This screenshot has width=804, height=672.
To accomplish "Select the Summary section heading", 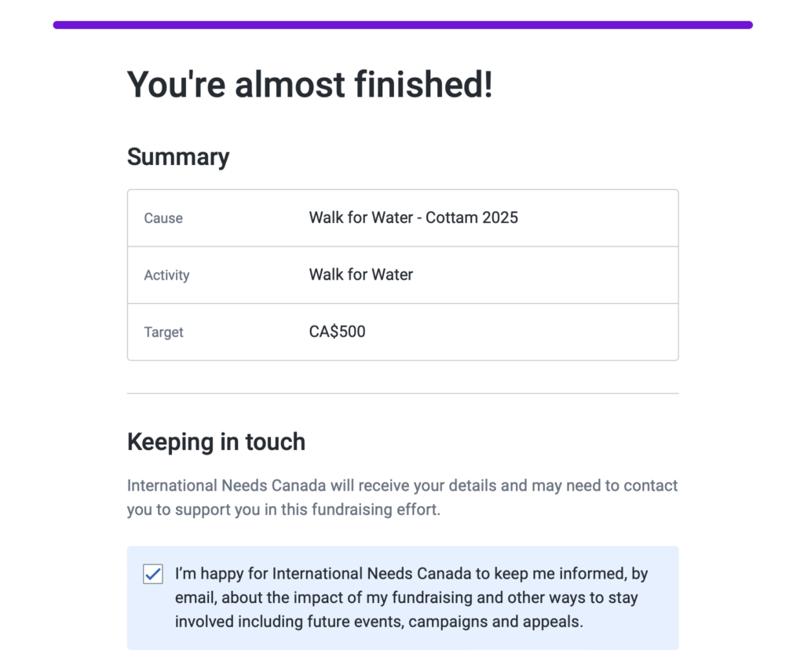I will click(178, 156).
